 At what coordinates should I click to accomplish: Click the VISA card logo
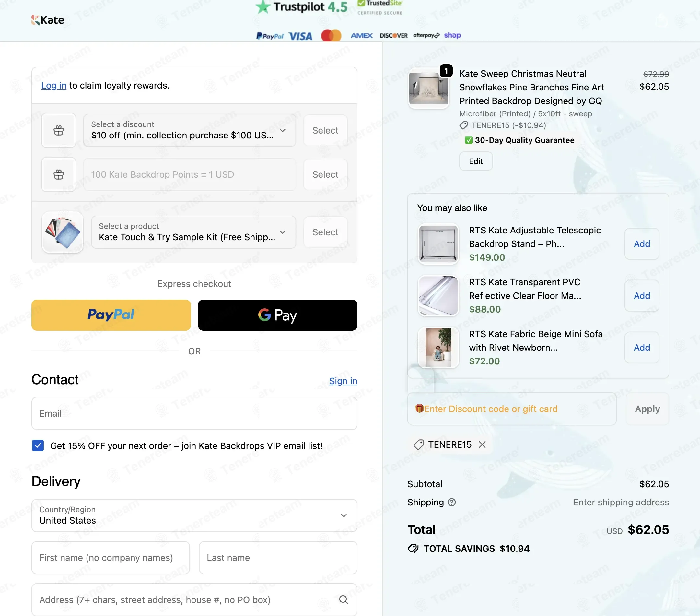click(300, 36)
